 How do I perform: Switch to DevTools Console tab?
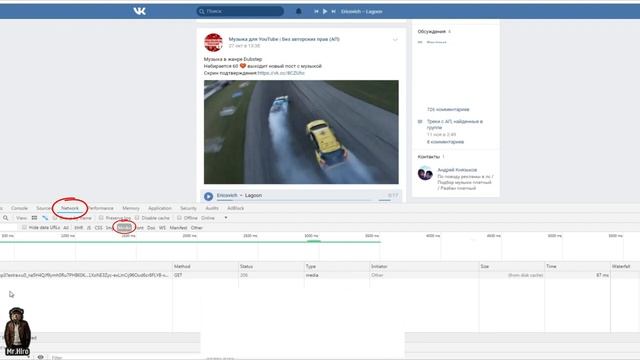(x=19, y=208)
